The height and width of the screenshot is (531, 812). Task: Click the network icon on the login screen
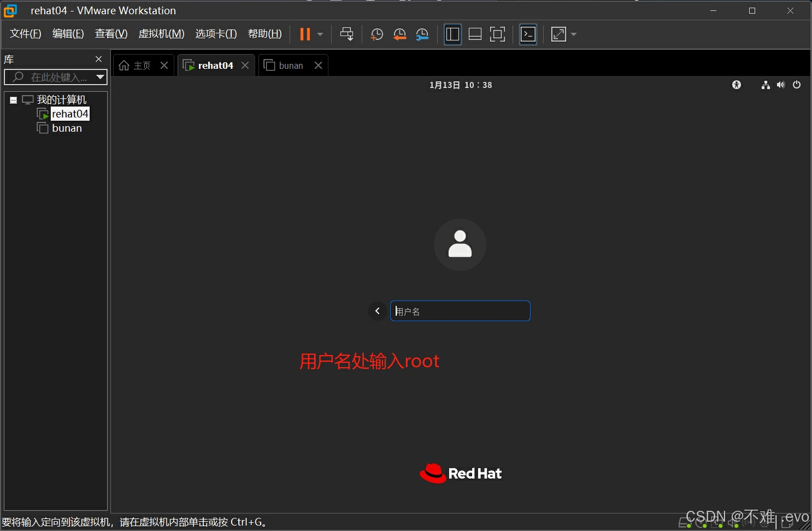click(766, 85)
